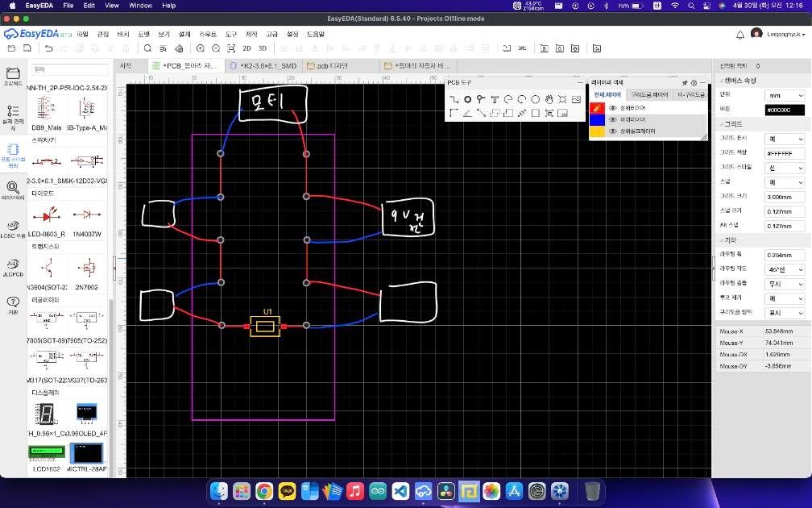Switch to the K2-3.6×6.1_SMD tab
The image size is (812, 508).
pos(265,65)
